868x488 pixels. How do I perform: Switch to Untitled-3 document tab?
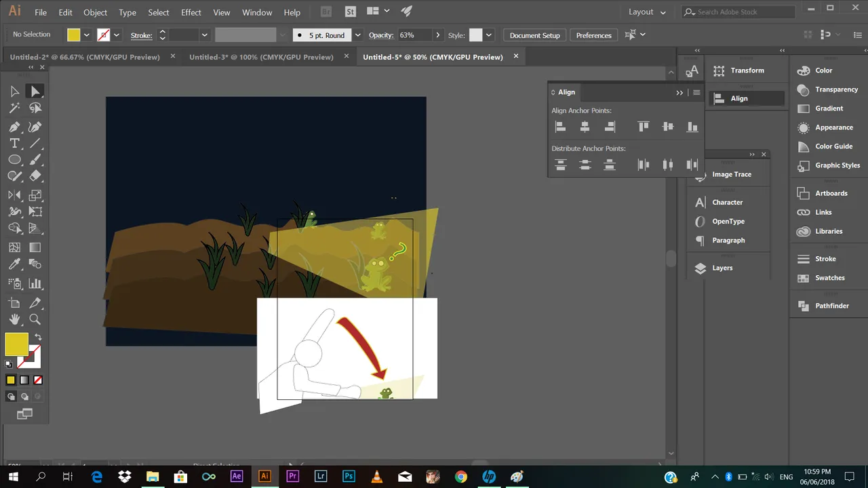(x=261, y=57)
